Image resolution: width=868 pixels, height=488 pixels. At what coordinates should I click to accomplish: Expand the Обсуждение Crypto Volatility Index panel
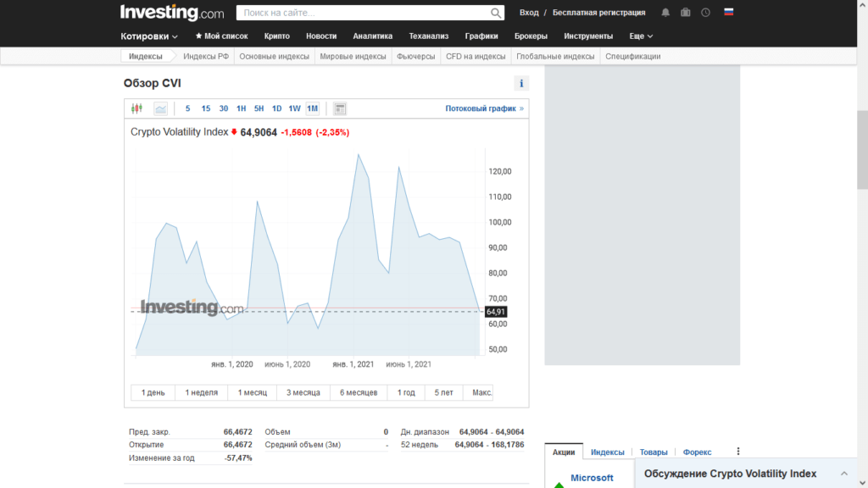[x=843, y=474]
